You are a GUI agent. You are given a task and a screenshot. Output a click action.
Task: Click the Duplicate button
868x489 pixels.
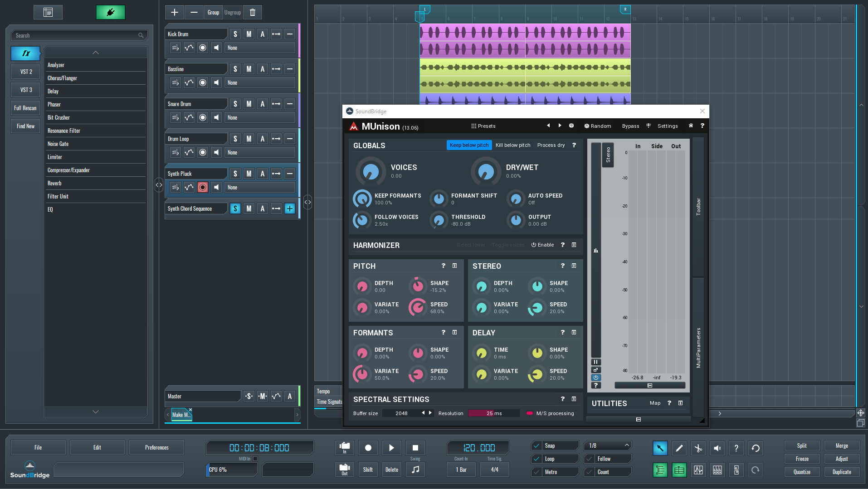[842, 472]
